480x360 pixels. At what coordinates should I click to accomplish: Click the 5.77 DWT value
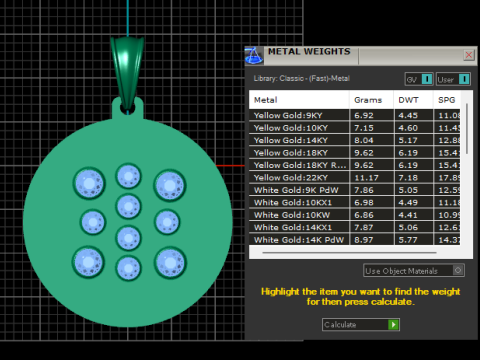point(408,240)
